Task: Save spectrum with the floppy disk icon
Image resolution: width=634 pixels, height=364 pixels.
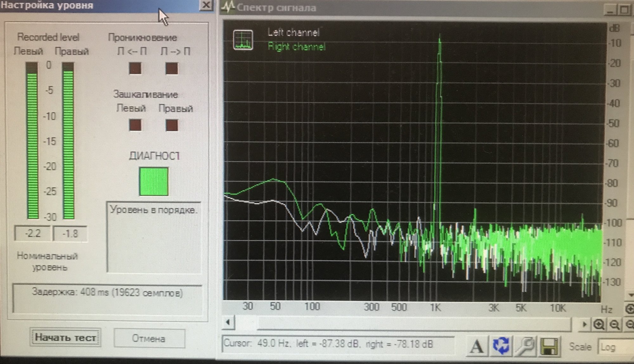Action: (x=549, y=346)
